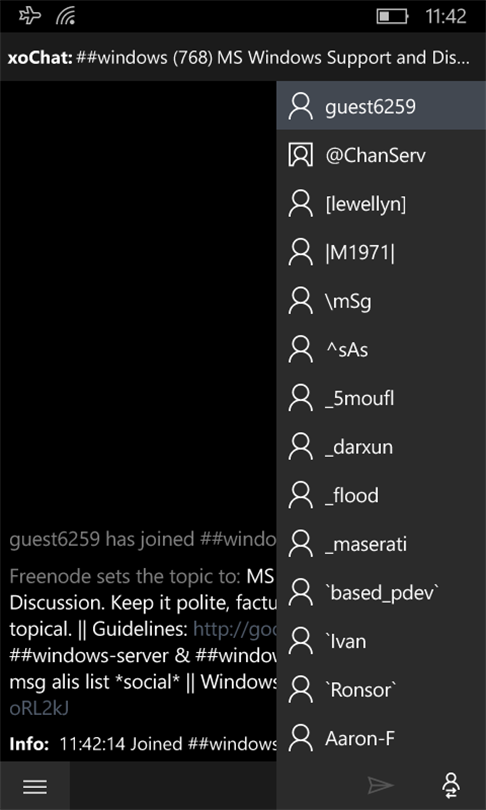Choose _maserati from the user list
Screen dimensions: 486x810
coord(381,544)
